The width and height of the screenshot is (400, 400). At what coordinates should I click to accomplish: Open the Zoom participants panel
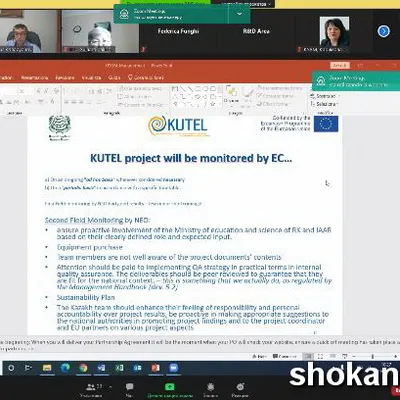point(91,390)
